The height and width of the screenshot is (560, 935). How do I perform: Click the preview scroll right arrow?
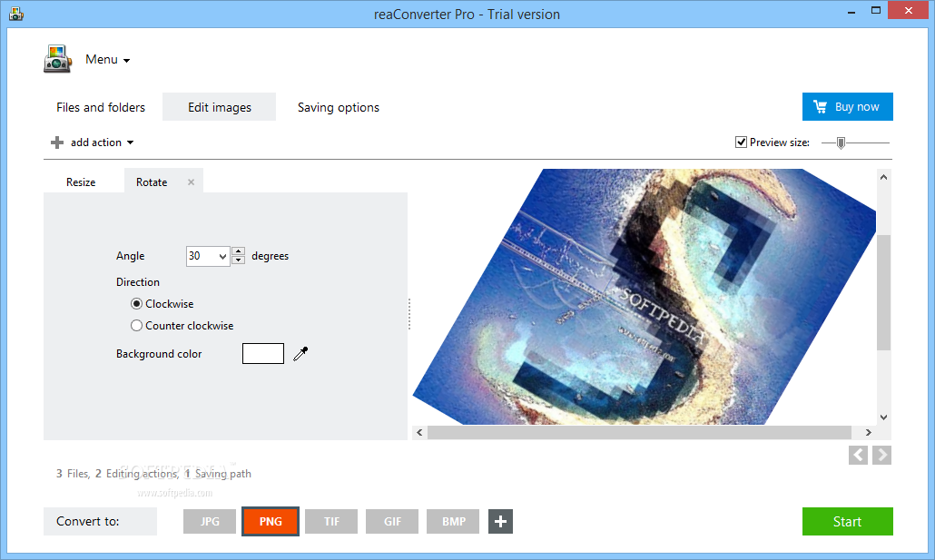868,432
